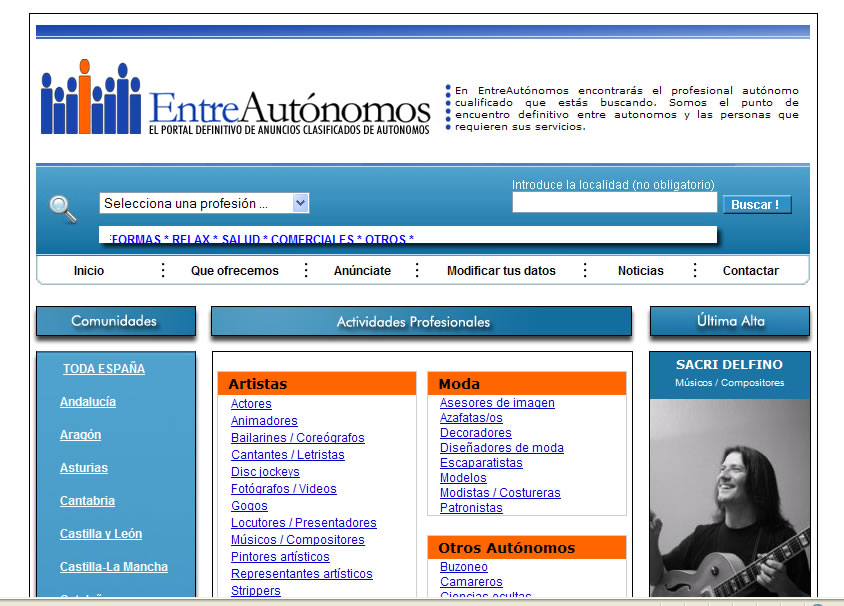
Task: Click the 'SACRI DELFINO' name heading
Action: click(729, 364)
